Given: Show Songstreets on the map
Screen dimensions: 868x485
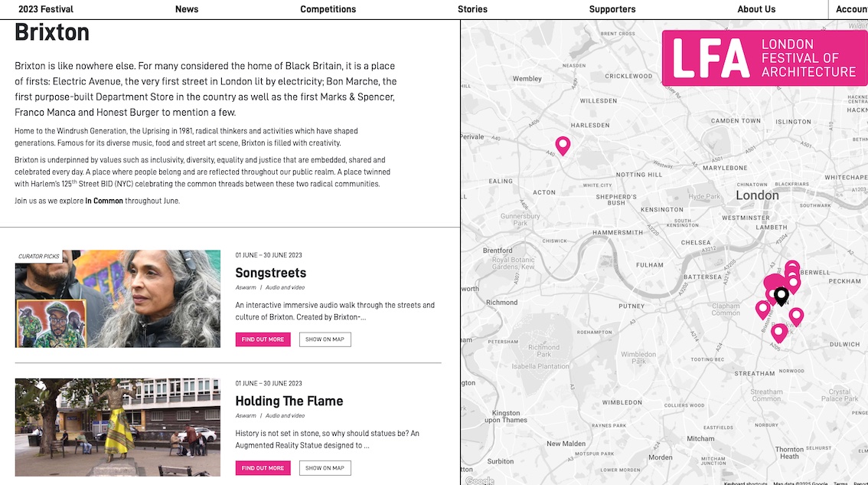Looking at the screenshot, I should click(x=325, y=339).
